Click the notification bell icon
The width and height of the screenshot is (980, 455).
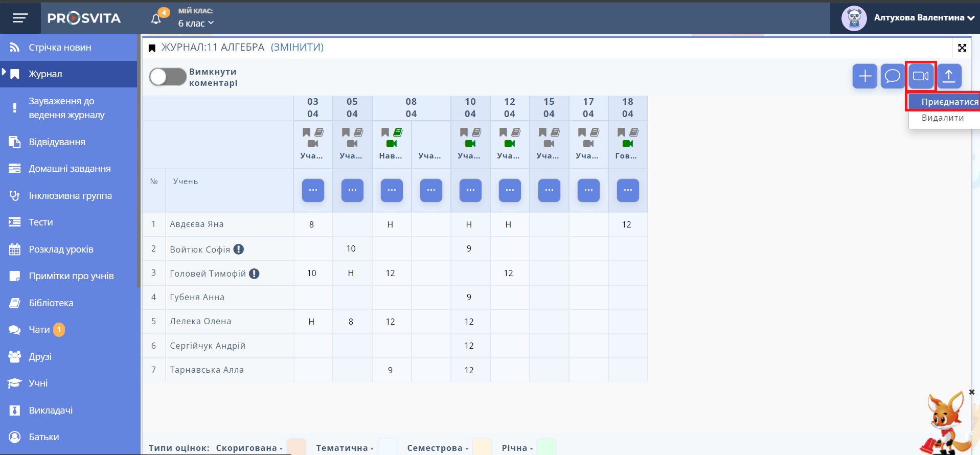(156, 19)
